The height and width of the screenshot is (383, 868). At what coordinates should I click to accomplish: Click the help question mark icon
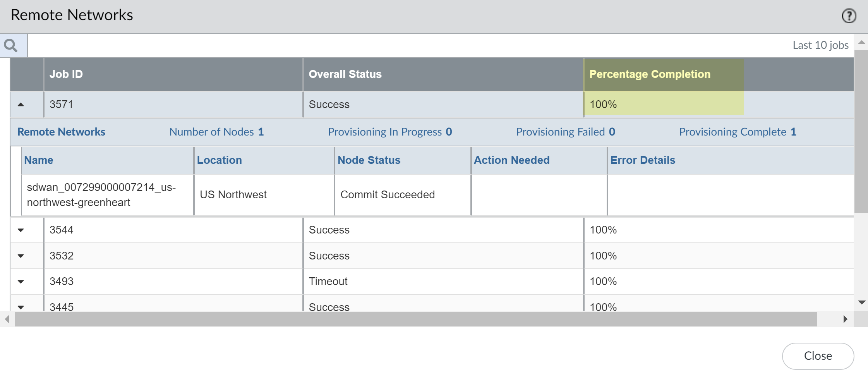[849, 16]
